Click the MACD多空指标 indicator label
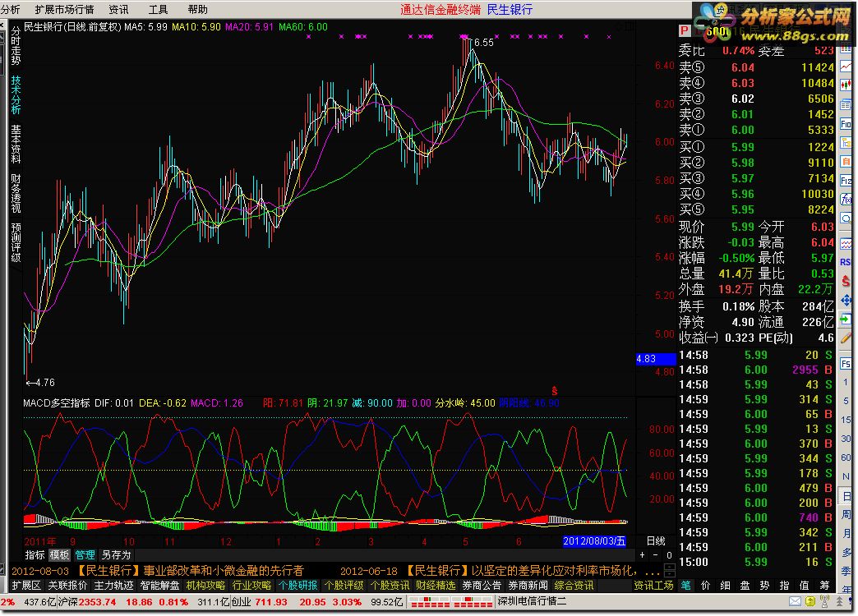Screen dimensions: 858x616 57,403
